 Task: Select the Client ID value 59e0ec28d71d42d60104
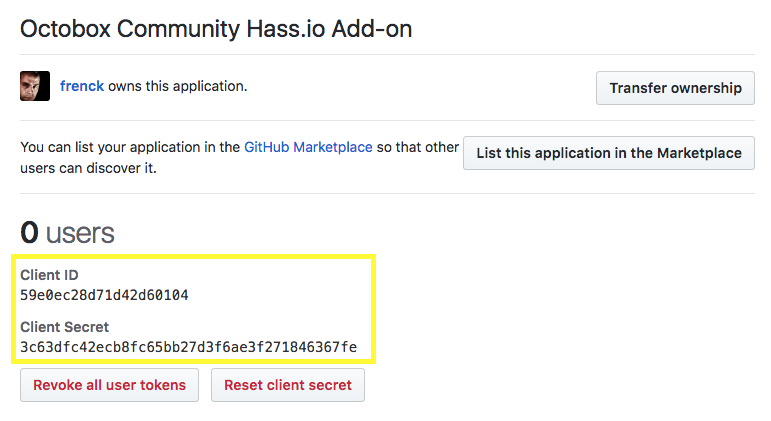coord(104,295)
